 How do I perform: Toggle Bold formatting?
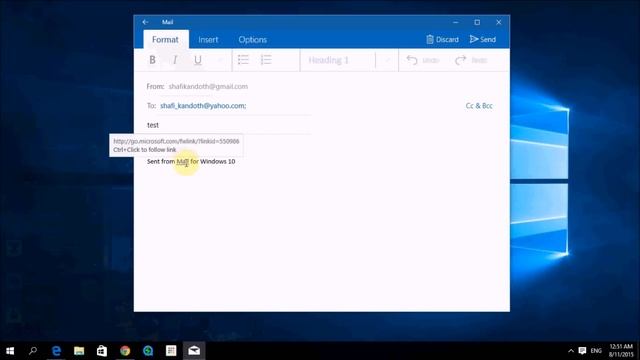pyautogui.click(x=152, y=60)
